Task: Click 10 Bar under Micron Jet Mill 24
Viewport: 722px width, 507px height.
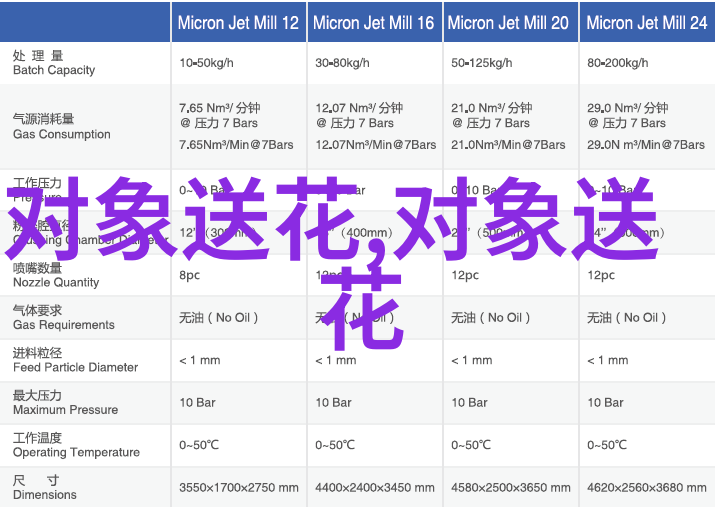Action: coord(605,402)
